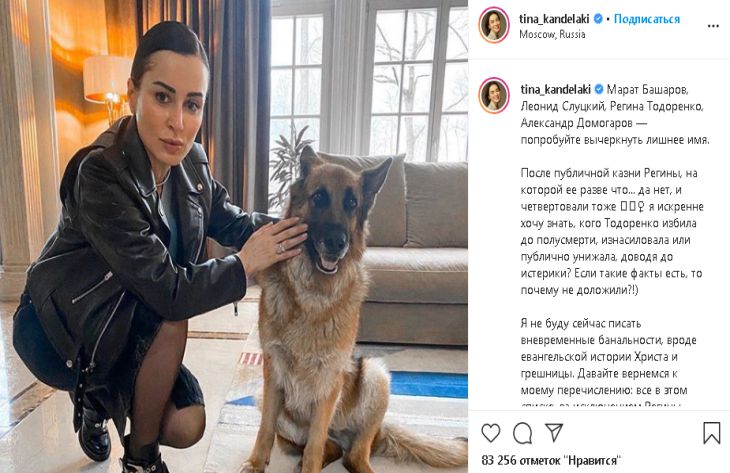This screenshot has width=730, height=473.
Task: Open comments via the speech bubble icon
Action: coord(522,433)
